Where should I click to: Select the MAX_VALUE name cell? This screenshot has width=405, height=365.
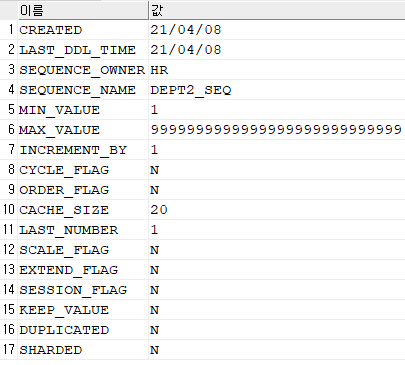tap(83, 130)
